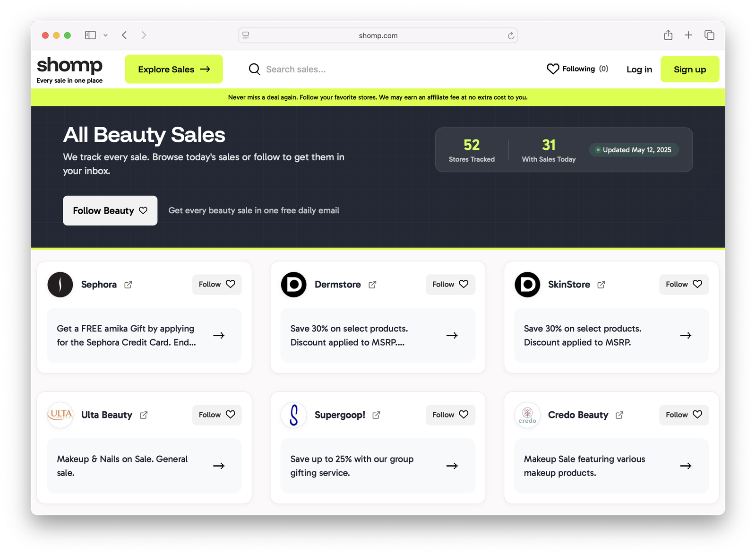Viewport: 756px width, 556px height.
Task: Follow the Ulta Beauty store
Action: click(x=217, y=415)
